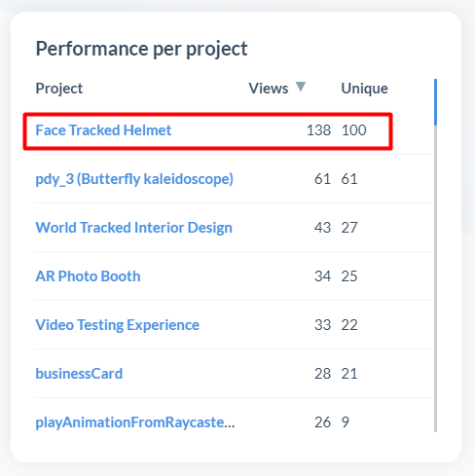Click the 138 views value

click(318, 130)
